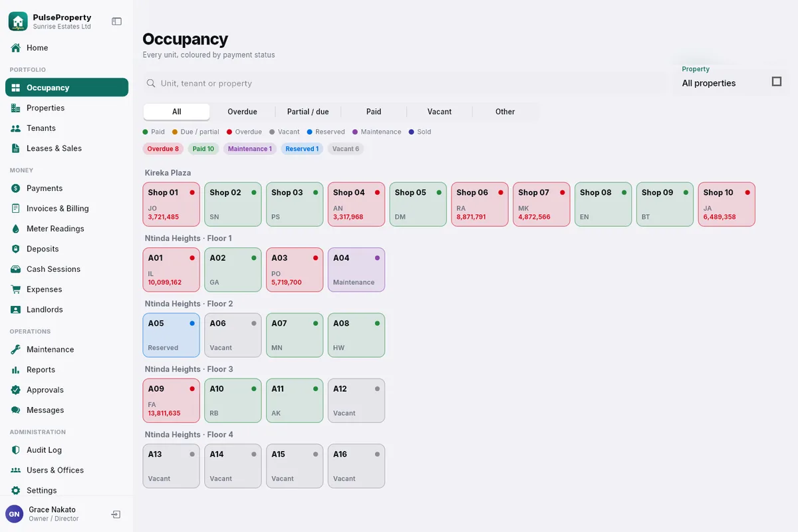The width and height of the screenshot is (798, 532).
Task: Click the PulseProperty house logo
Action: tap(18, 21)
